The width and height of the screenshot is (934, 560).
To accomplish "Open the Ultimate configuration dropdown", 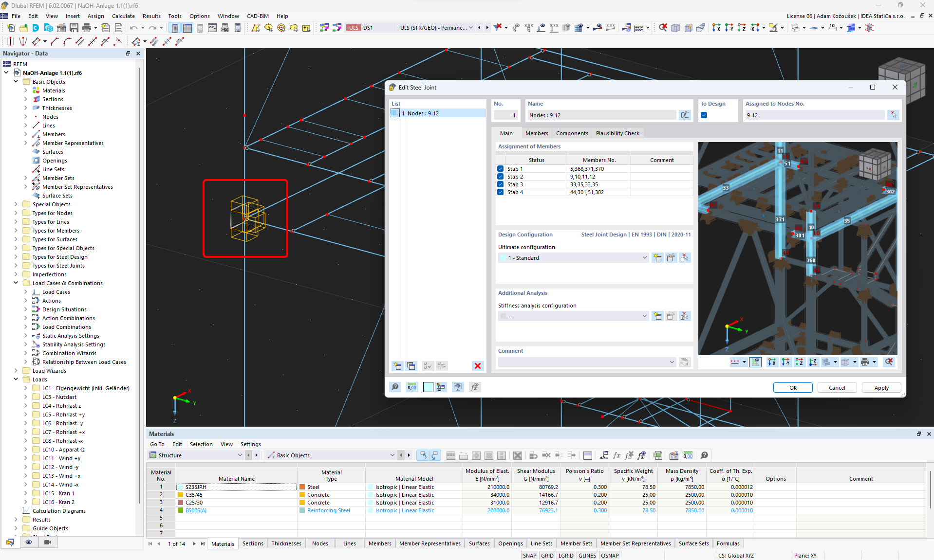I will (x=644, y=258).
